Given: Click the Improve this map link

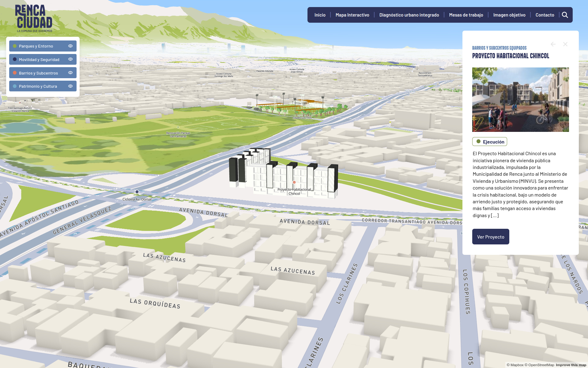Looking at the screenshot, I should [x=571, y=365].
